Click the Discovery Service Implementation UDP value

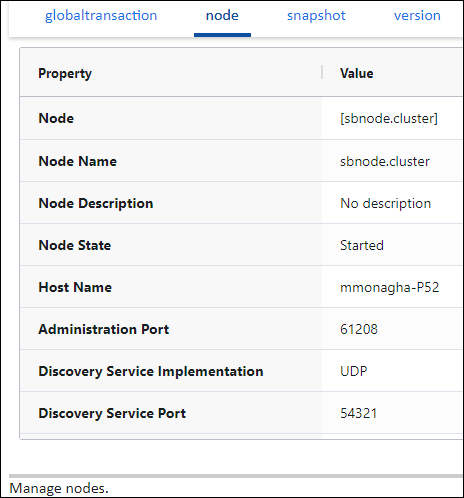point(354,371)
